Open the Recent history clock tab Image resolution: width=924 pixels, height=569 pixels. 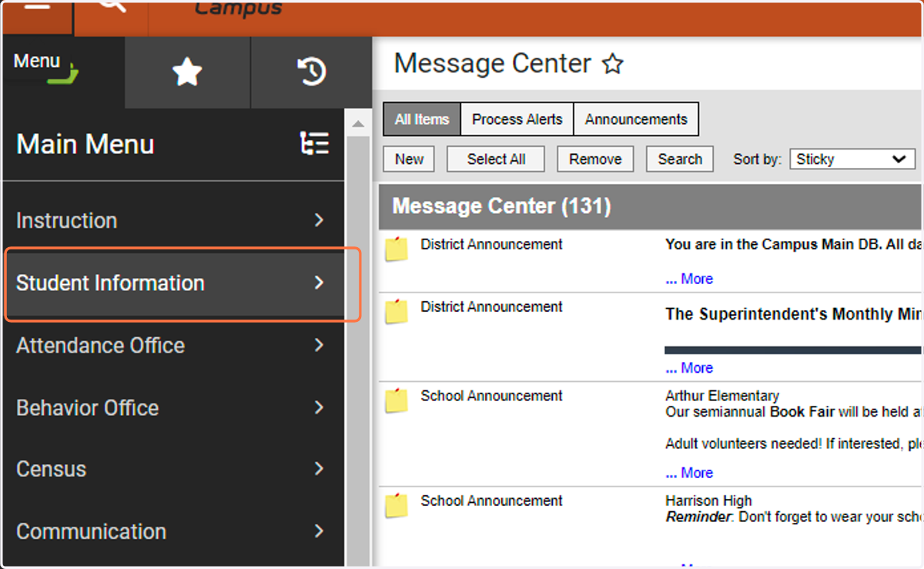(312, 72)
